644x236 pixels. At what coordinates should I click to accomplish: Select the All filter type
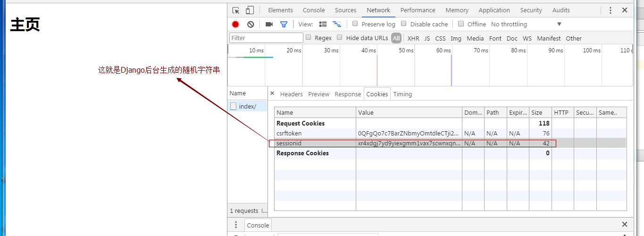[396, 38]
